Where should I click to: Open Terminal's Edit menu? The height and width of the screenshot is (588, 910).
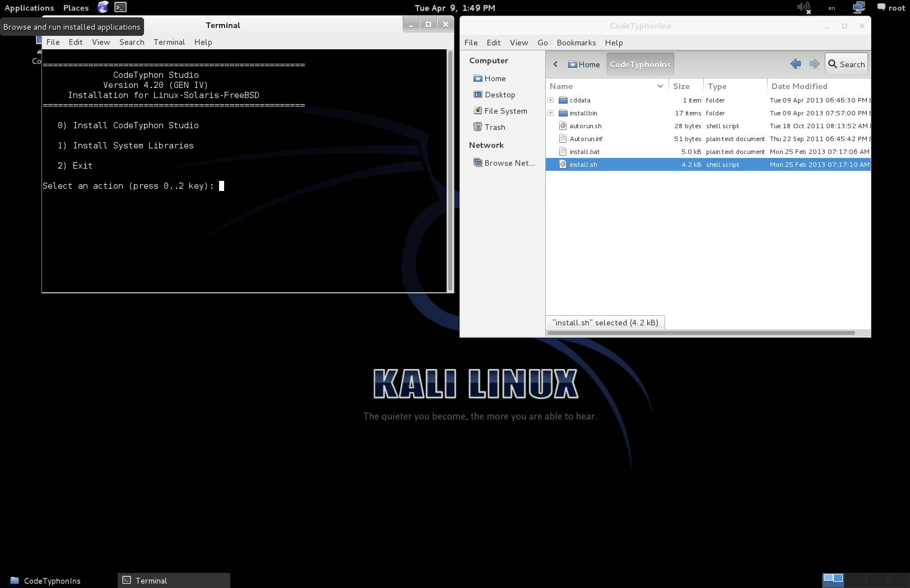pos(76,42)
